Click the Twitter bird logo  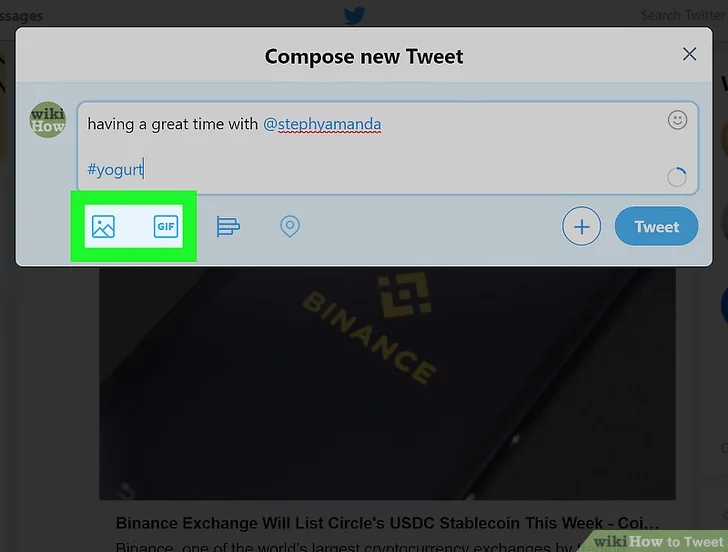pos(354,15)
